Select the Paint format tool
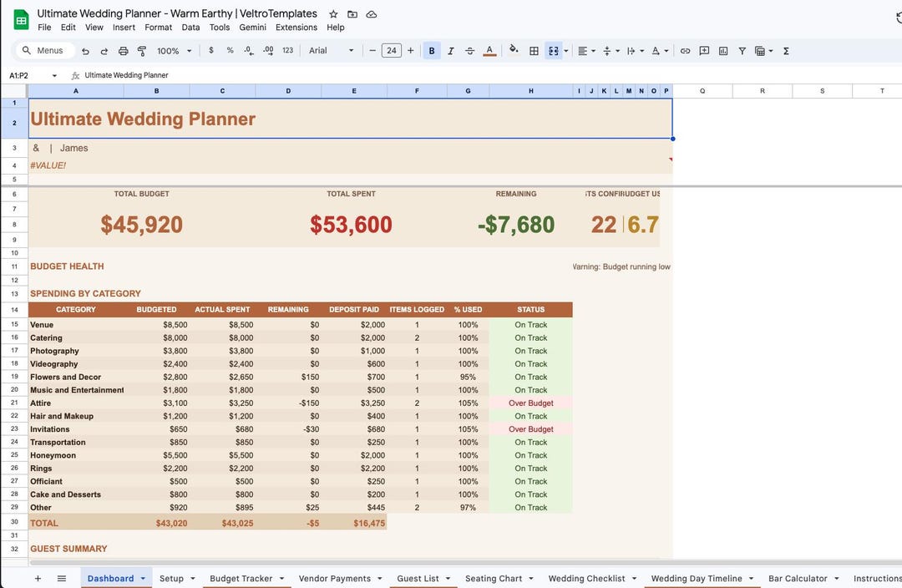 click(x=141, y=51)
